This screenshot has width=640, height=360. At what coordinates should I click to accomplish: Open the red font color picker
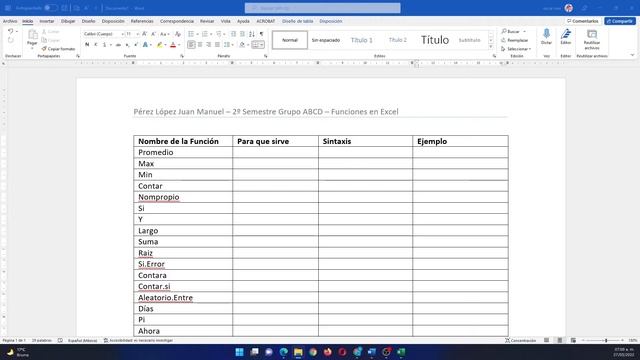pyautogui.click(x=179, y=45)
